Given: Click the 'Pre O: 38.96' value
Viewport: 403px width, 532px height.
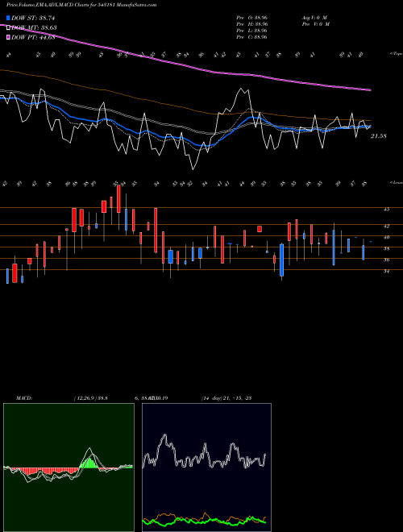Looking at the screenshot, I should (x=252, y=17).
